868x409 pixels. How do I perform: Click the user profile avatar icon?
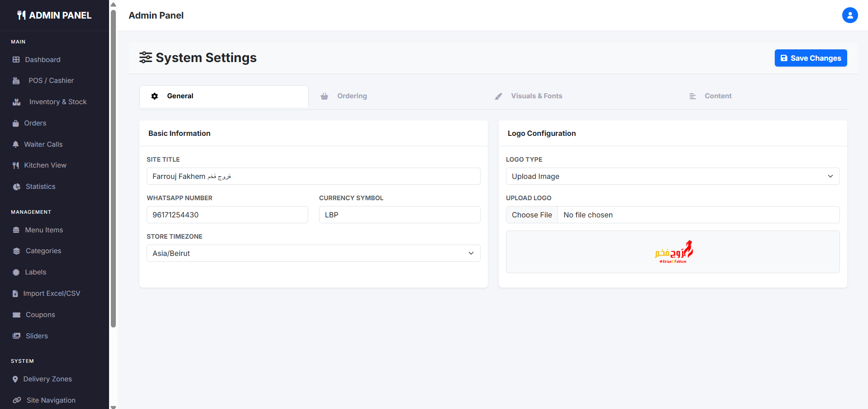849,15
